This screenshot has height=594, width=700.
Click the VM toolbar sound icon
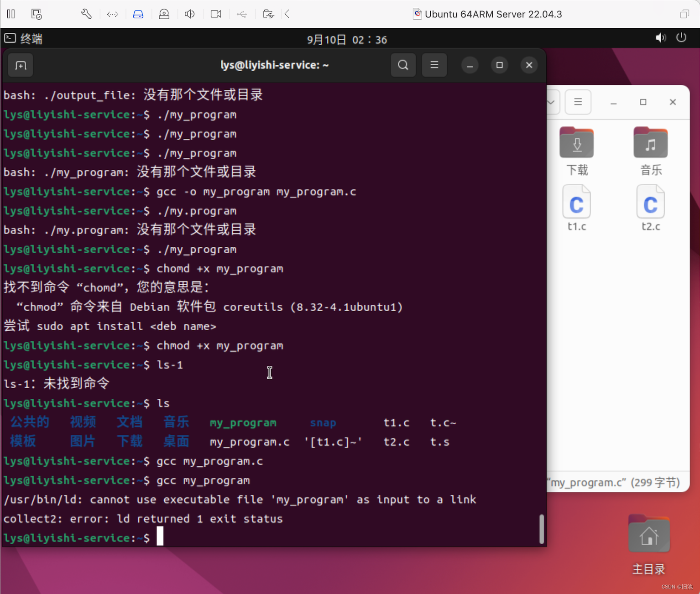pos(190,14)
